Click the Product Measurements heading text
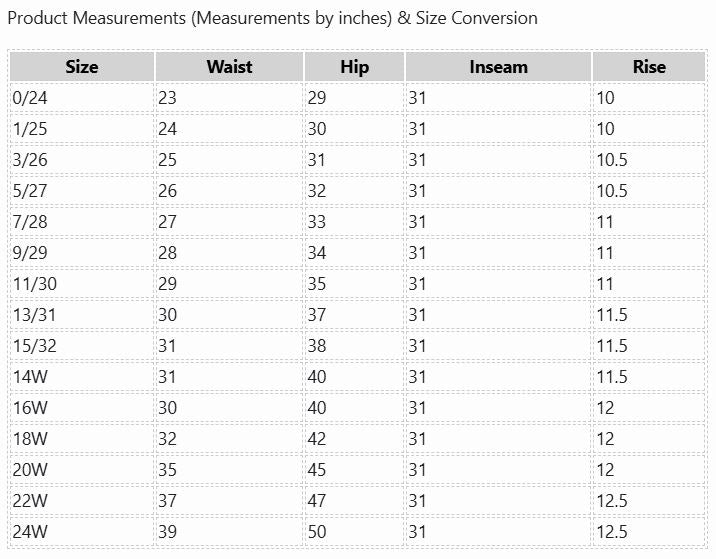Viewport: 716px width, 559px height. 272,18
